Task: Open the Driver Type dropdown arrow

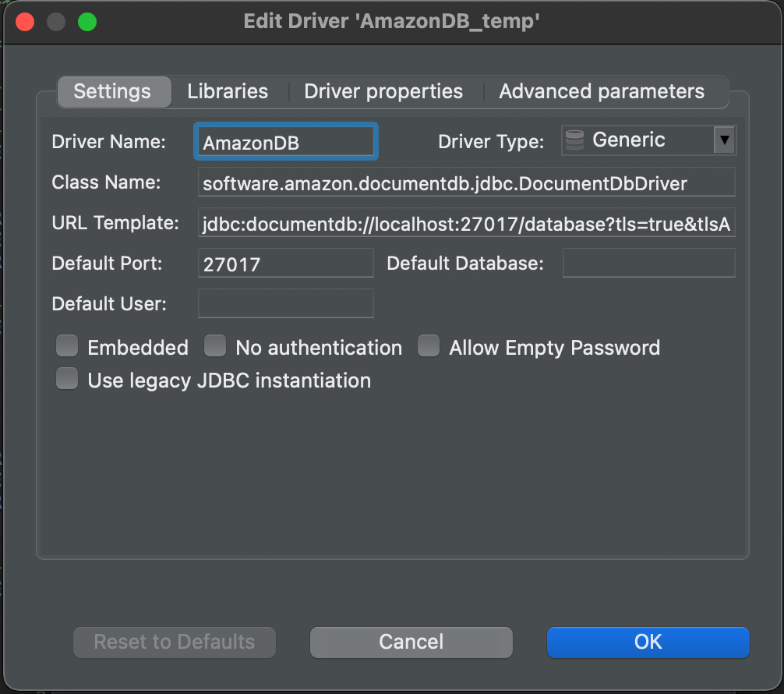Action: tap(725, 140)
